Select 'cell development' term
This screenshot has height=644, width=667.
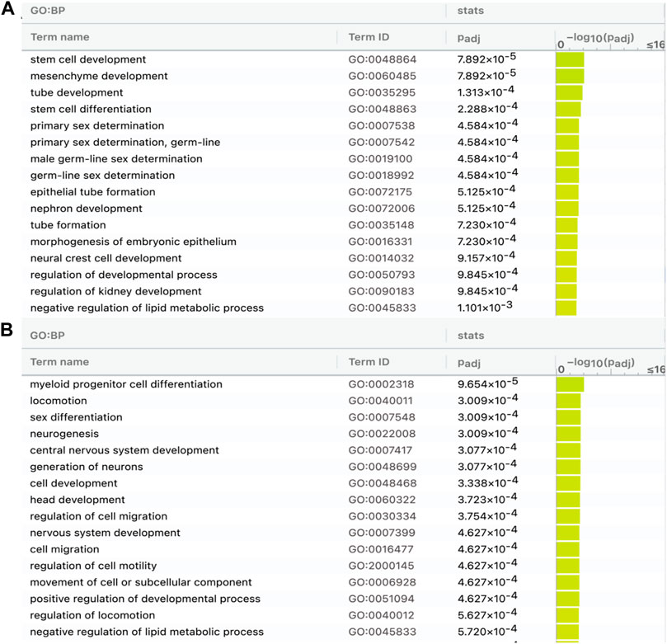click(x=73, y=484)
